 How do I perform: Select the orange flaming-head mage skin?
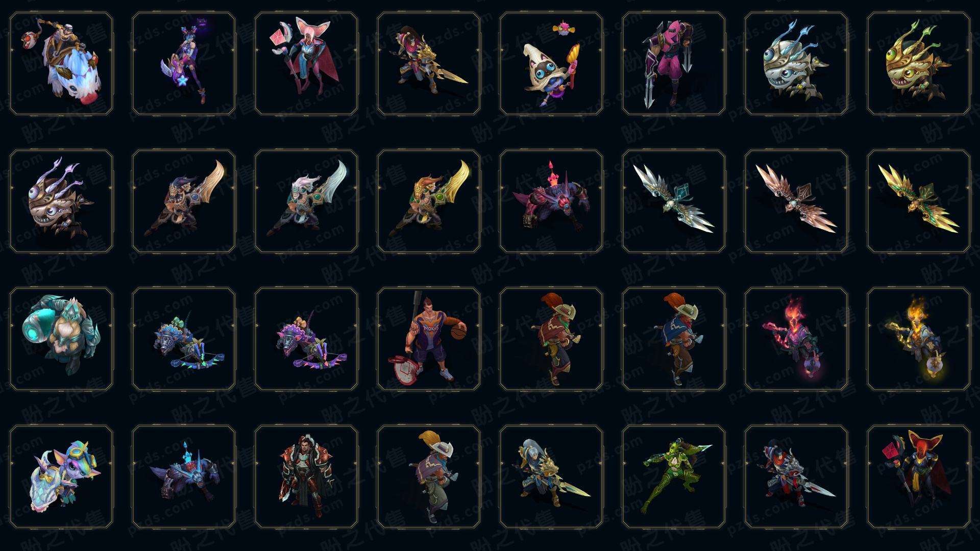(x=919, y=339)
